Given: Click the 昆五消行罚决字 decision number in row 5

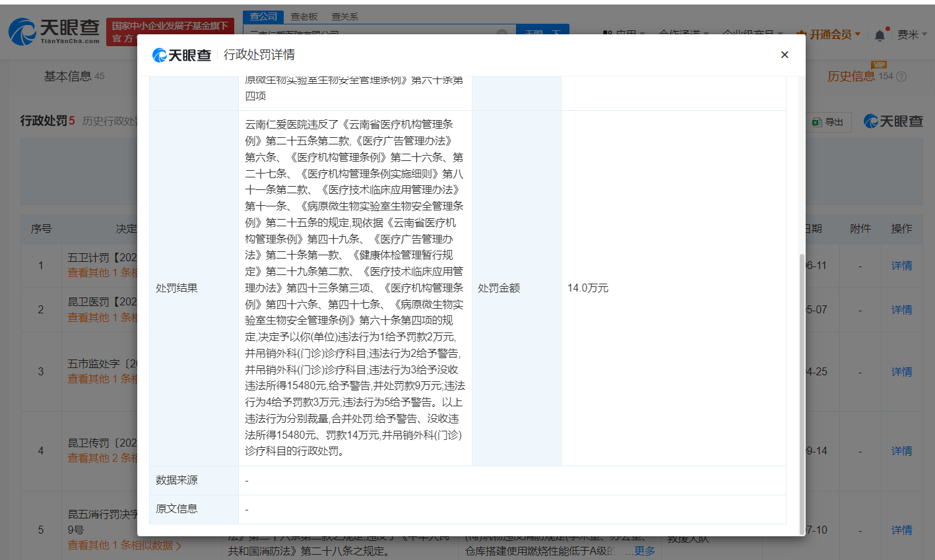Looking at the screenshot, I should click(102, 522).
